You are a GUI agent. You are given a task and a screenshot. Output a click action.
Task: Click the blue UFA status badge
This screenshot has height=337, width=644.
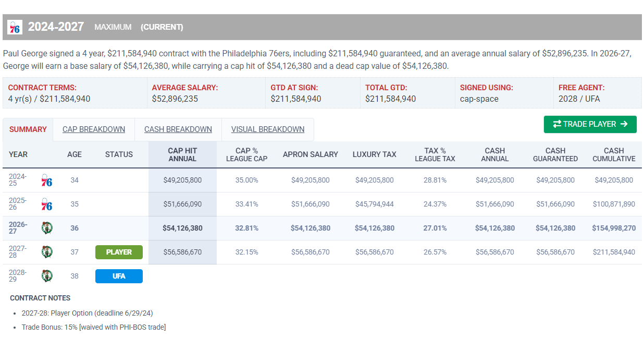pos(119,276)
